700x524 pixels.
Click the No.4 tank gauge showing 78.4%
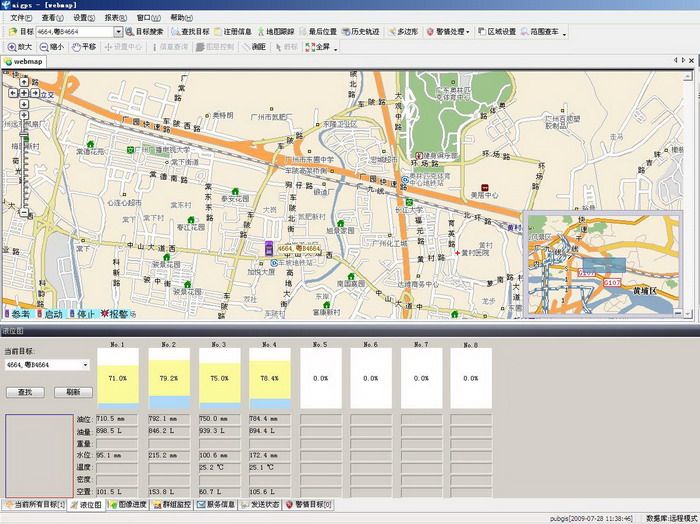[270, 378]
